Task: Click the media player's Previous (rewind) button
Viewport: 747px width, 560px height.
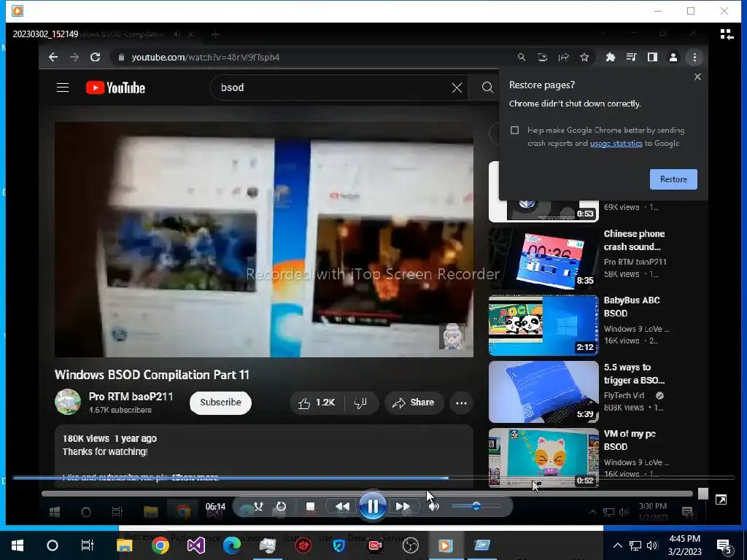Action: point(342,506)
